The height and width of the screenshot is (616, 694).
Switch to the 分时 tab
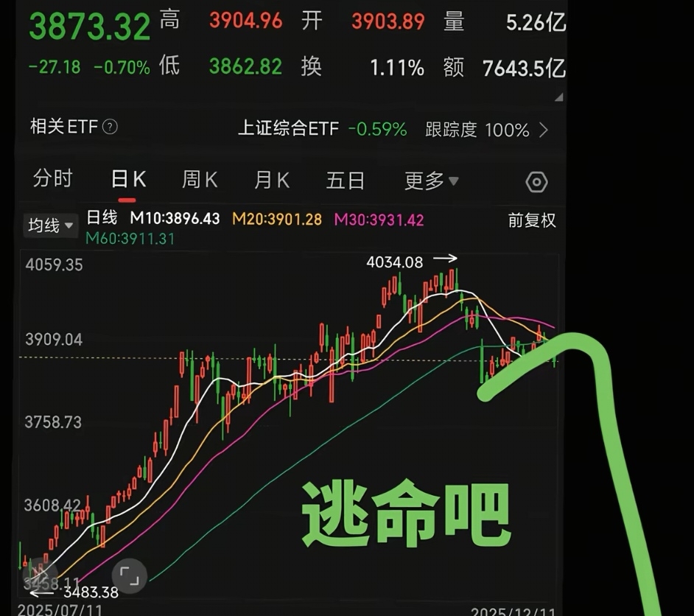52,178
